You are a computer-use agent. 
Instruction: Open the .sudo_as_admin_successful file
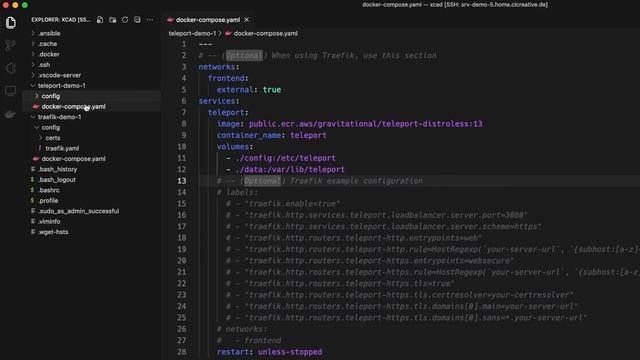[x=78, y=211]
